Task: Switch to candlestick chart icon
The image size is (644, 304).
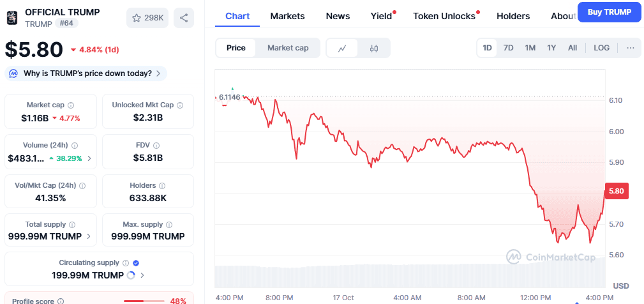Action: point(374,48)
